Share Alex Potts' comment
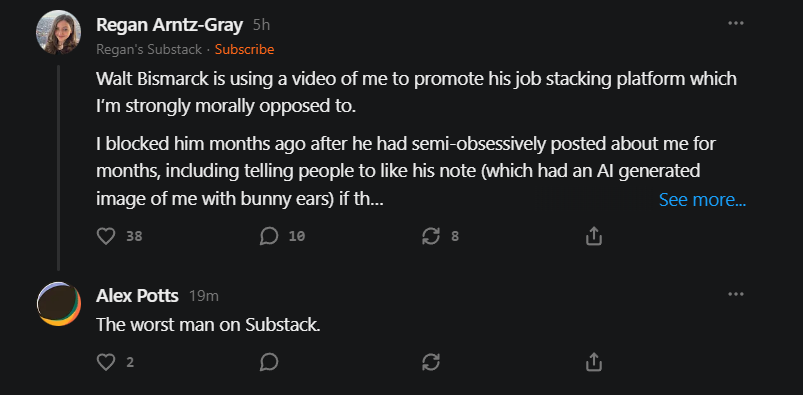 (593, 362)
